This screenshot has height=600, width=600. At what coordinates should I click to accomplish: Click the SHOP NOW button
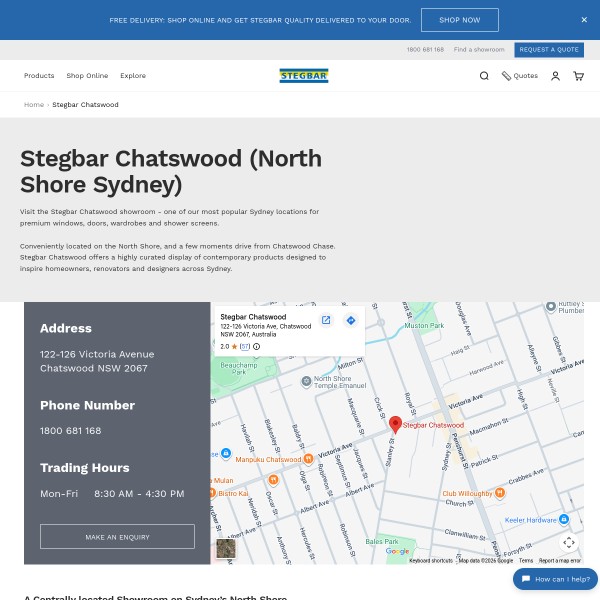pyautogui.click(x=460, y=20)
